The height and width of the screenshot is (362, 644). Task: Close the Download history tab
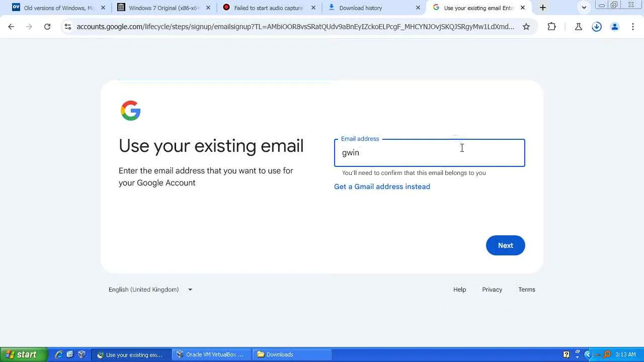(x=418, y=8)
